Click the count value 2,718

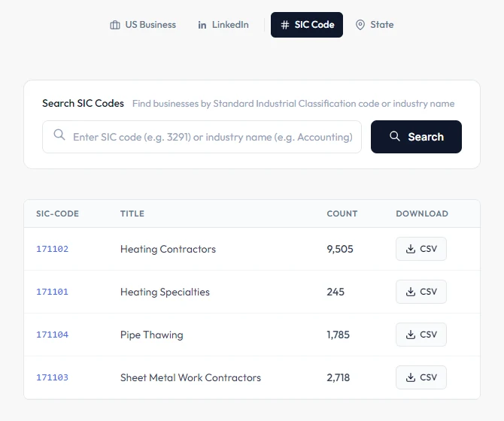[339, 377]
